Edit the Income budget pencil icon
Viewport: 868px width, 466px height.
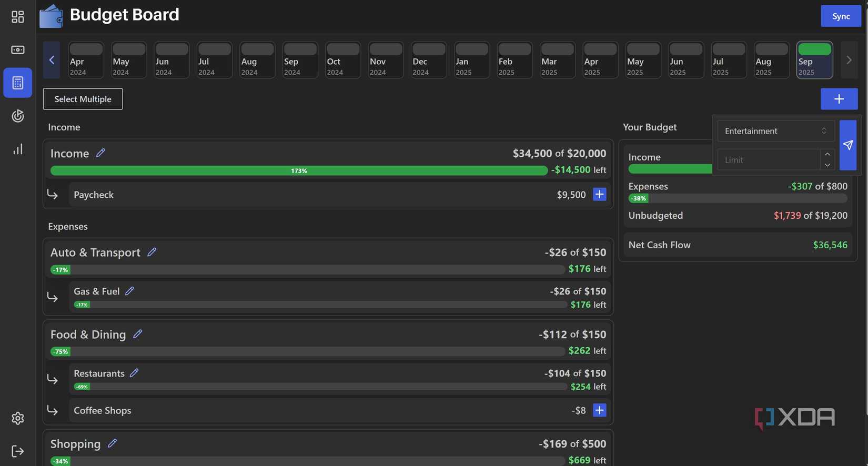(x=100, y=153)
